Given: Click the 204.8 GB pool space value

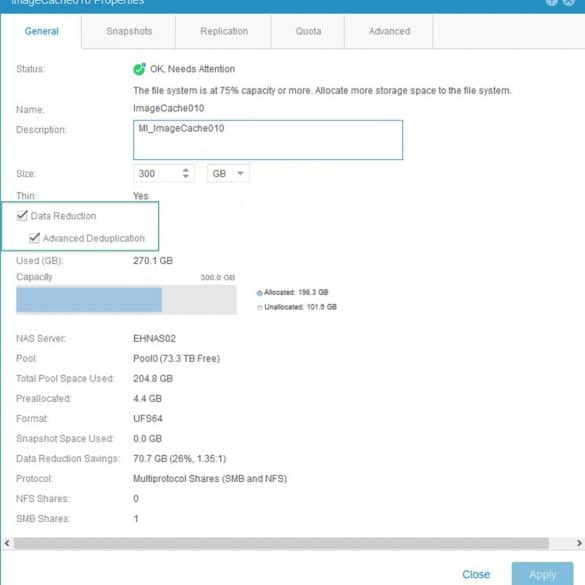Looking at the screenshot, I should click(x=153, y=379).
